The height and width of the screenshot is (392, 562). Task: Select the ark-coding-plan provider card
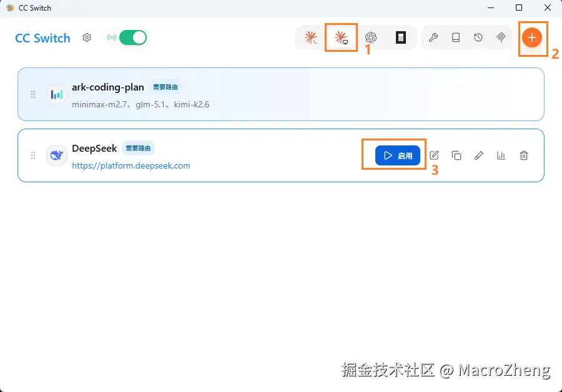click(281, 94)
